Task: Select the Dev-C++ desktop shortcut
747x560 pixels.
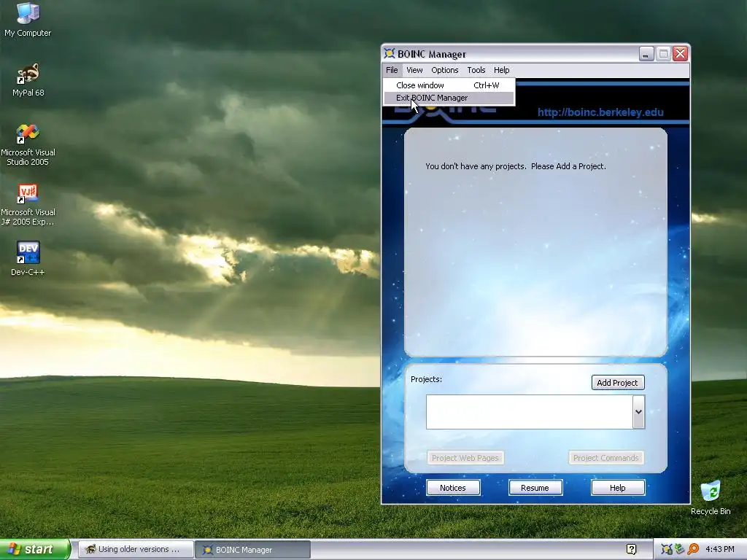Action: pyautogui.click(x=28, y=258)
